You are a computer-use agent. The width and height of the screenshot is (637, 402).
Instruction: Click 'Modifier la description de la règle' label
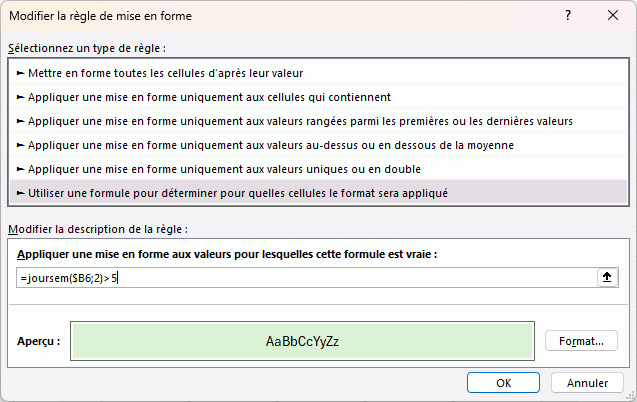point(97,230)
